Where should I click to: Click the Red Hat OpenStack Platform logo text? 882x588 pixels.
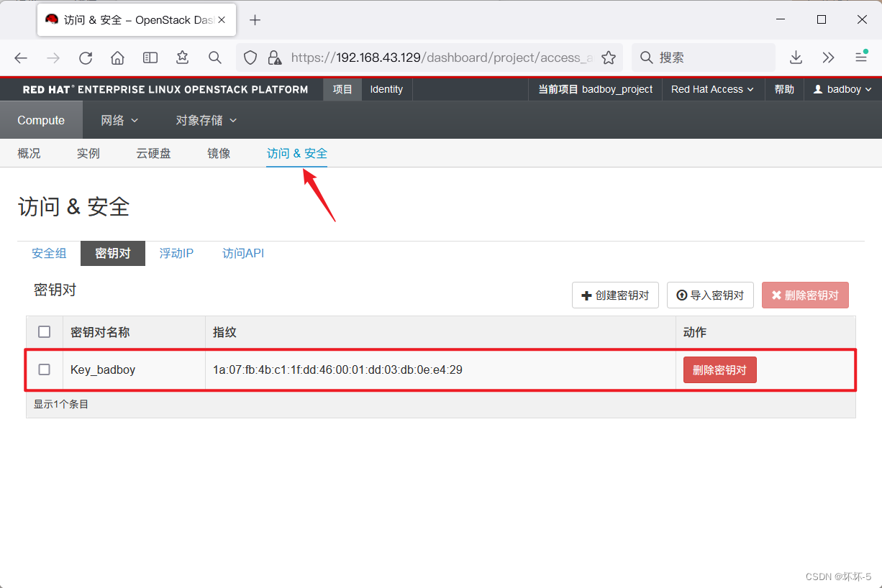coord(165,90)
